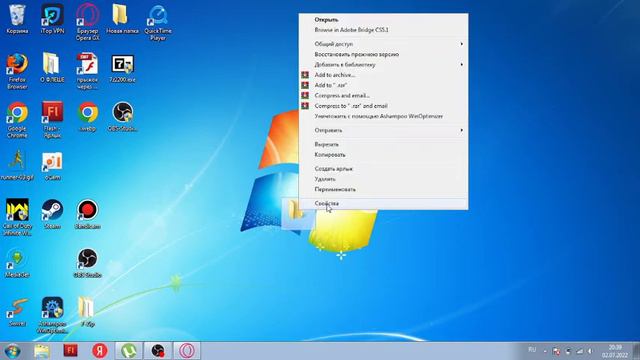Click the network icon in the tray
This screenshot has width=640, height=360.
580,351
